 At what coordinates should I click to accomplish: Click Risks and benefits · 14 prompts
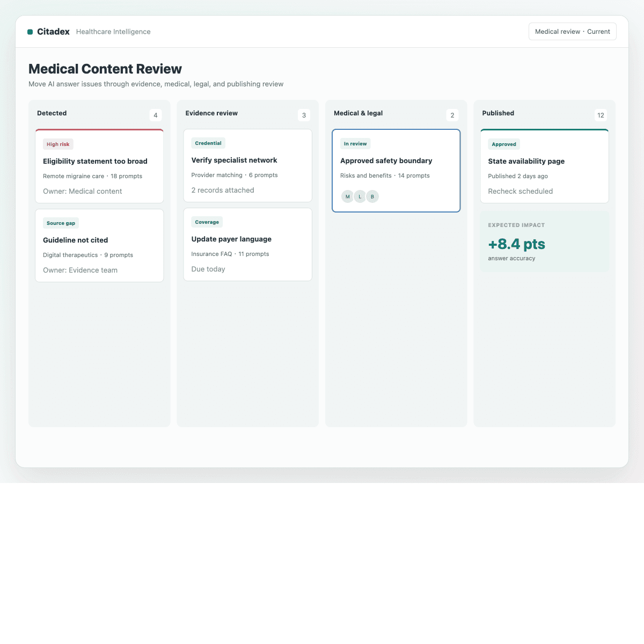point(385,175)
